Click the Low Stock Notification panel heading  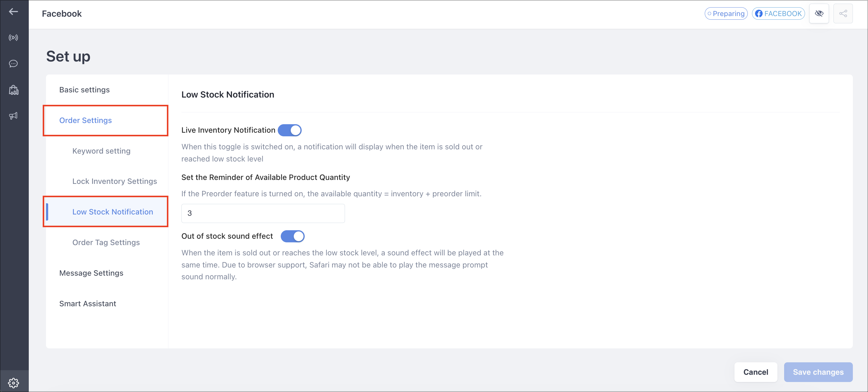pyautogui.click(x=228, y=95)
